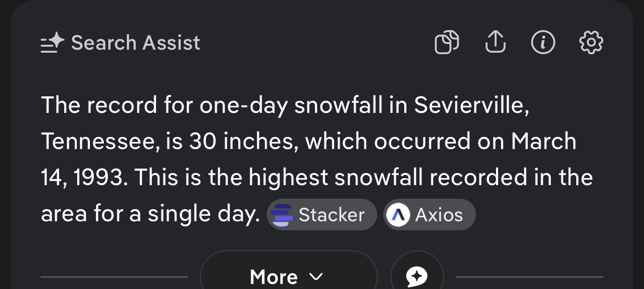Click the Axios logo icon
The width and height of the screenshot is (644, 289).
coord(398,215)
